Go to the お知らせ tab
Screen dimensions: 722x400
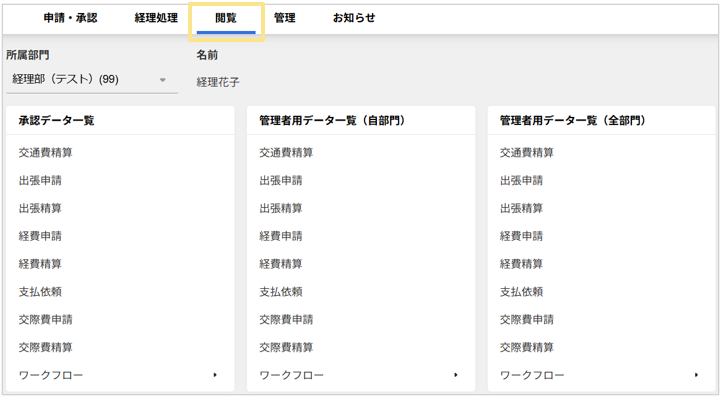click(x=354, y=18)
